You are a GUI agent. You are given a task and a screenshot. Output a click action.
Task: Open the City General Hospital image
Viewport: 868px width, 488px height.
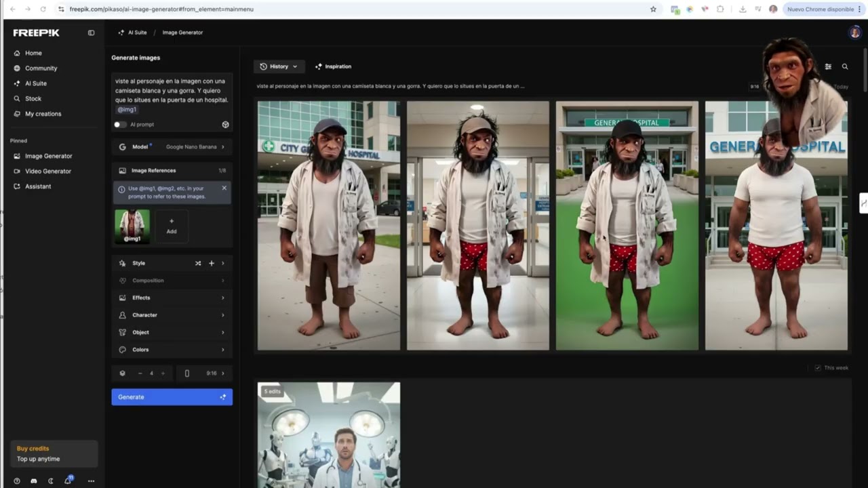click(329, 226)
